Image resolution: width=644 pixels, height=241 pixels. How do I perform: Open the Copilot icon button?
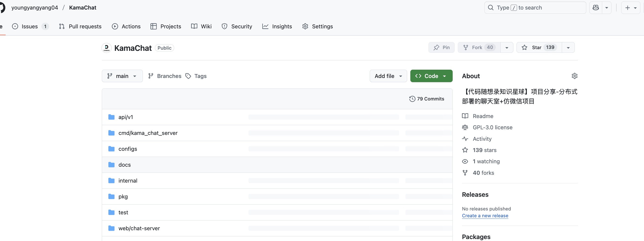click(x=596, y=8)
